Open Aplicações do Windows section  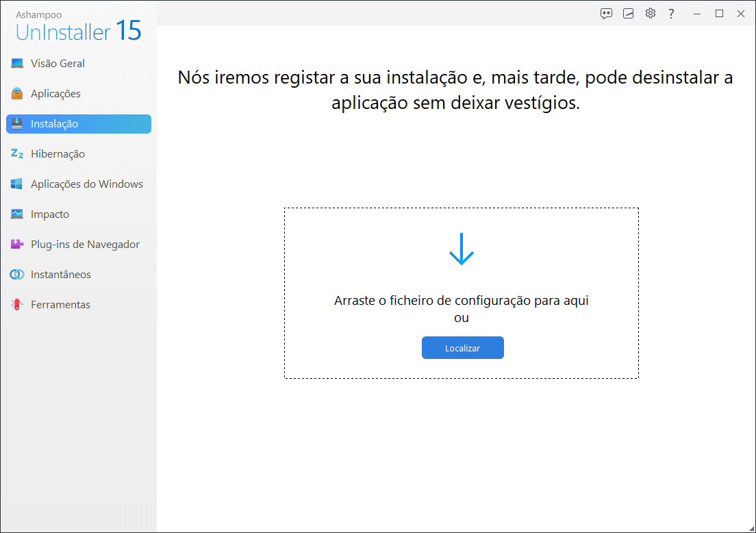[79, 184]
